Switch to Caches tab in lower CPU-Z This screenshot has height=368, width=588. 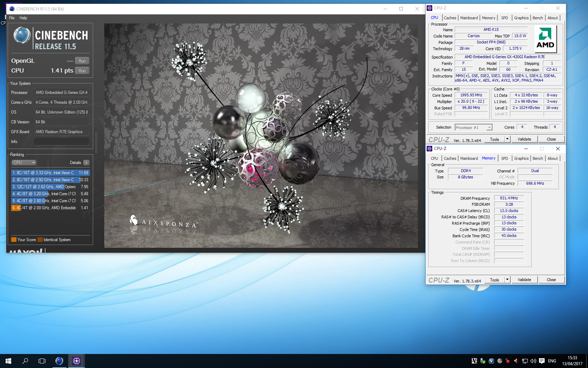point(450,158)
